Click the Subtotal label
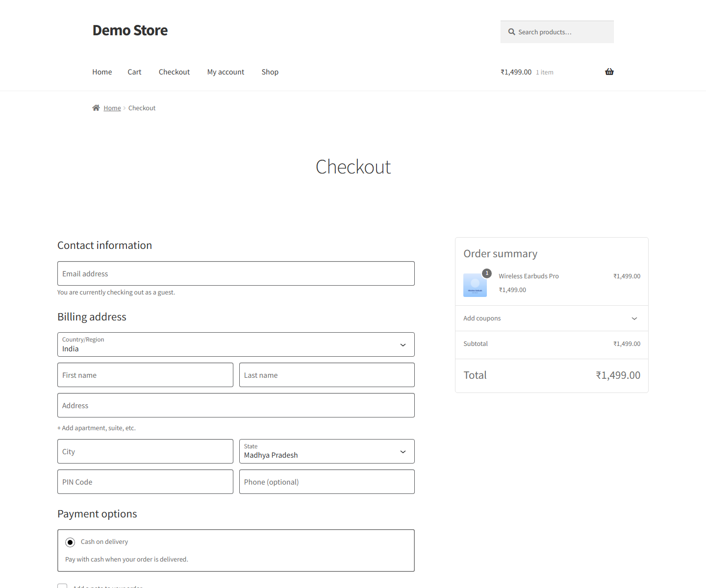 pyautogui.click(x=476, y=344)
